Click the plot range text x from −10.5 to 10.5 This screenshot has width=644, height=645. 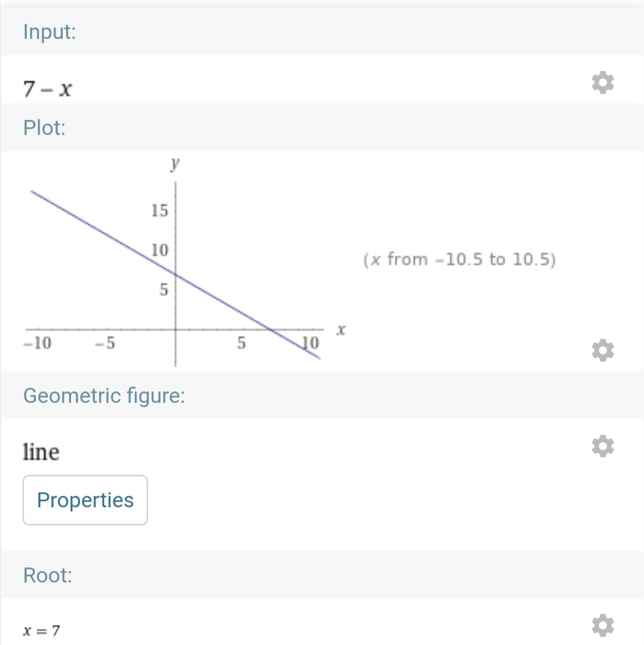[459, 260]
